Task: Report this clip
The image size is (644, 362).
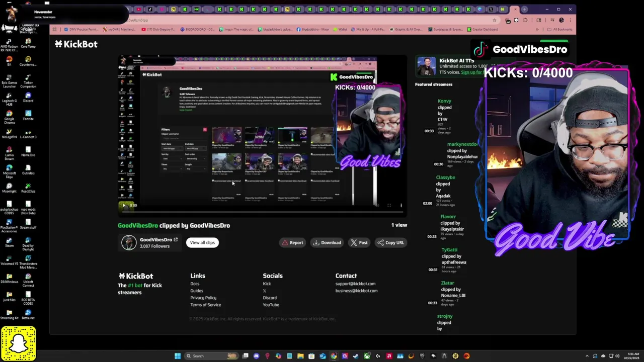Action: [292, 242]
